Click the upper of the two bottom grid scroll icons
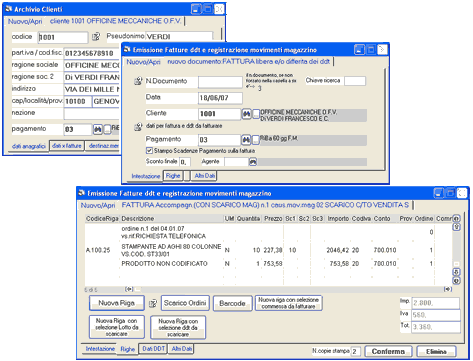473x361 pixels. click(x=456, y=272)
